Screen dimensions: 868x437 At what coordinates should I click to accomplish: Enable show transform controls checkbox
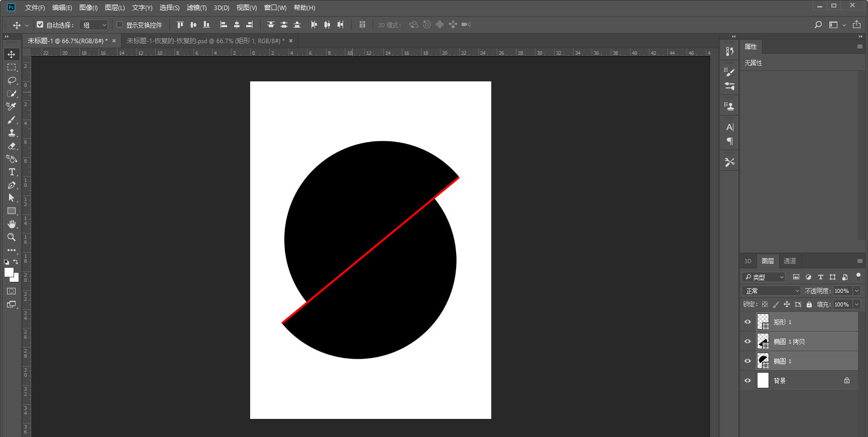120,24
